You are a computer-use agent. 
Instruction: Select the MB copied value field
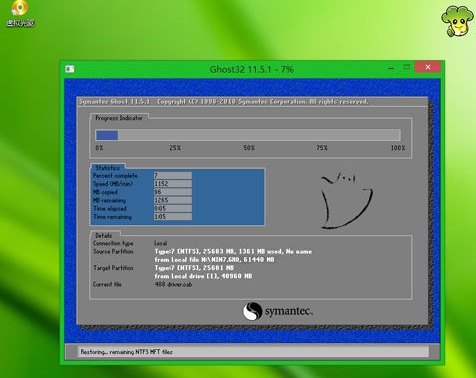coord(173,192)
